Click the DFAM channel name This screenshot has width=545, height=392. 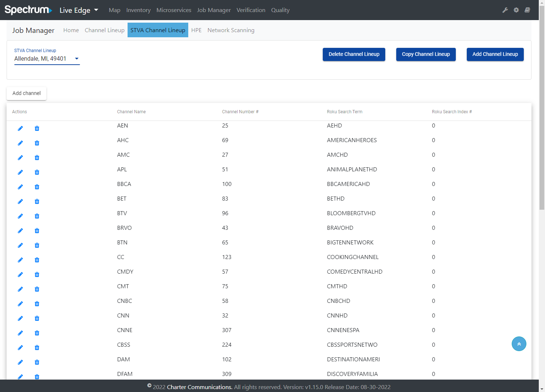point(125,374)
